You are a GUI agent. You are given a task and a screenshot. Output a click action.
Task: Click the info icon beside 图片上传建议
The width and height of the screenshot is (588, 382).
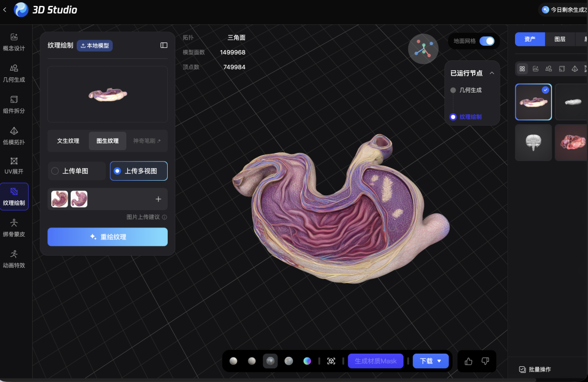click(x=164, y=217)
